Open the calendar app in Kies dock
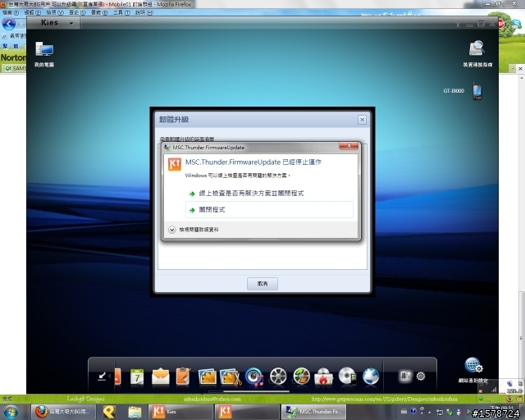 pos(137,377)
